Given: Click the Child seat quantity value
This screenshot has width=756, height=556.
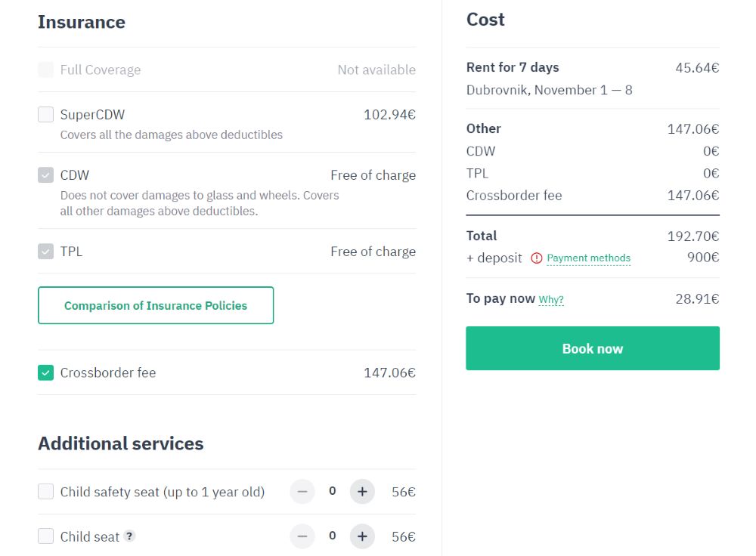Looking at the screenshot, I should coord(332,536).
